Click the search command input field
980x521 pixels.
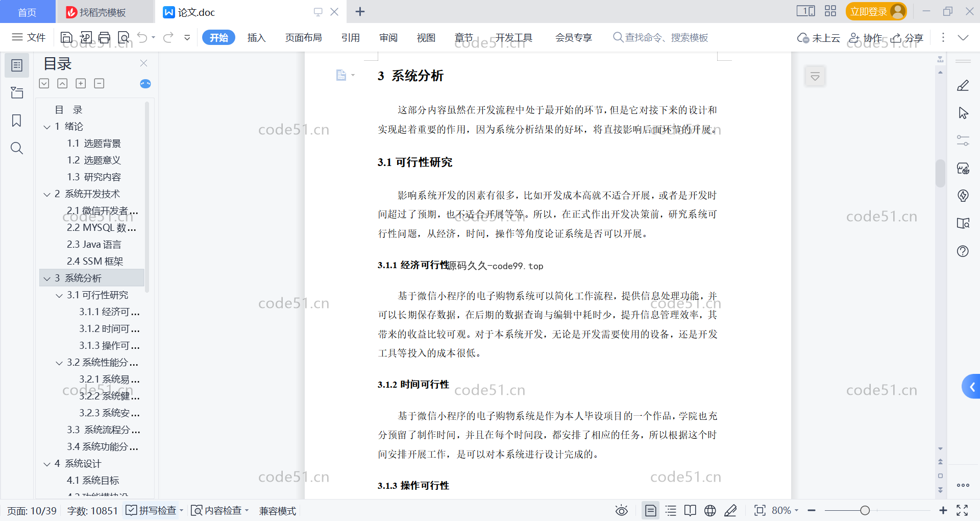pos(660,37)
